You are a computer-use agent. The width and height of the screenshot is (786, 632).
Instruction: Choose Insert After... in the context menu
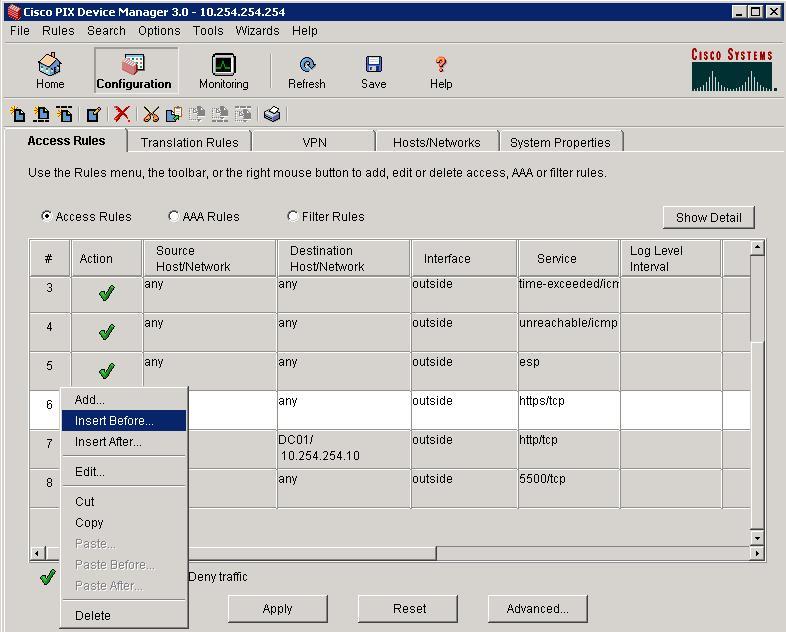124,442
